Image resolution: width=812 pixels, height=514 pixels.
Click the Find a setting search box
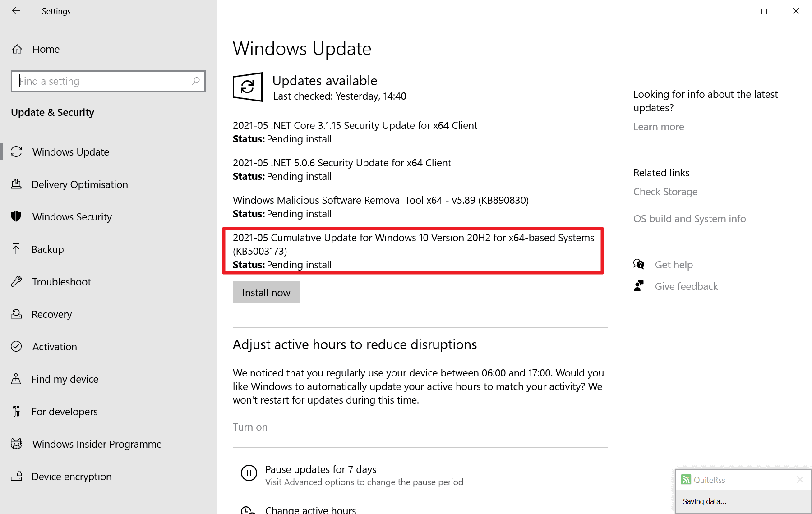(x=108, y=81)
